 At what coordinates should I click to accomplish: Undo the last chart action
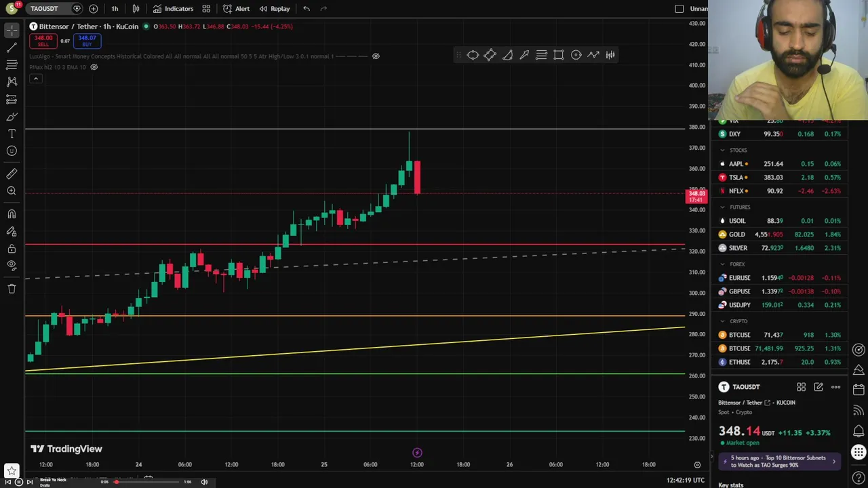[x=307, y=9]
